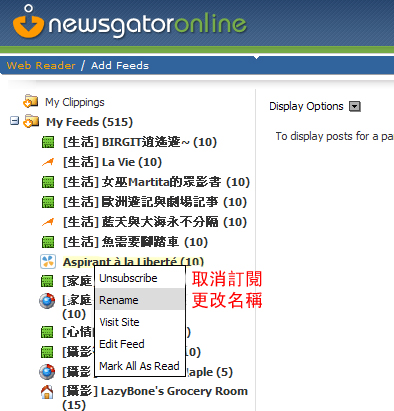Click the My Feeds folder icon

click(x=31, y=121)
